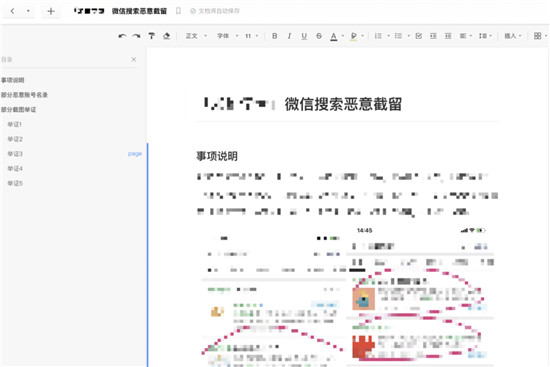This screenshot has width=550, height=367.
Task: Open the 正文 paragraph style dropdown
Action: 196,36
